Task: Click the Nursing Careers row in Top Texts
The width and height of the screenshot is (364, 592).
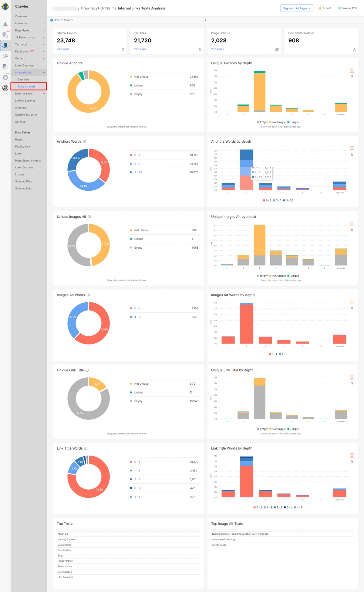Action: coord(67,539)
